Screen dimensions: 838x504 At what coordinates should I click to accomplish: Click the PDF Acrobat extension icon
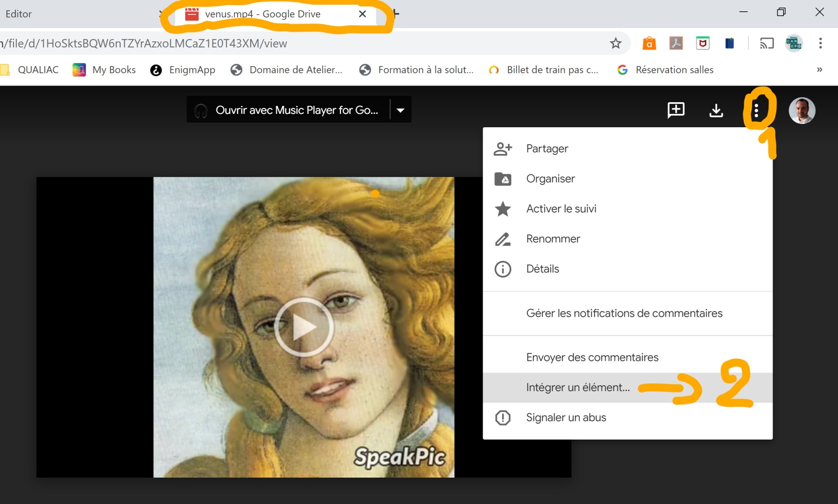pos(676,43)
